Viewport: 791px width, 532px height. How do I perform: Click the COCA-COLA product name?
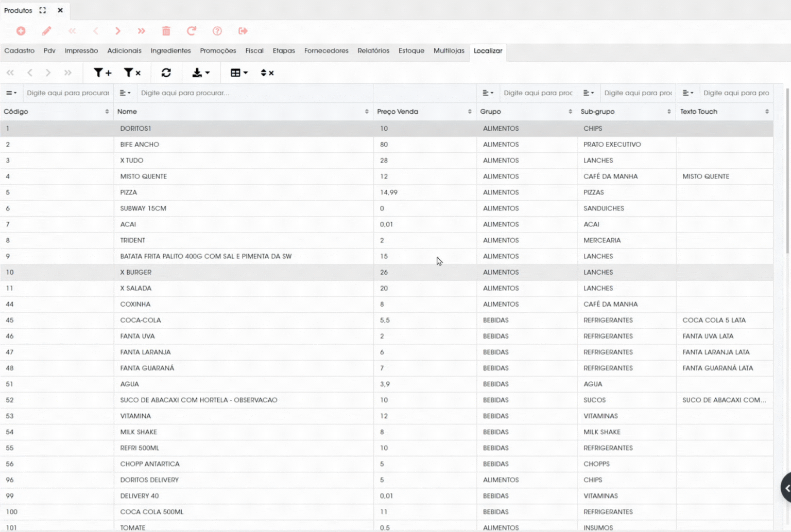coord(141,320)
